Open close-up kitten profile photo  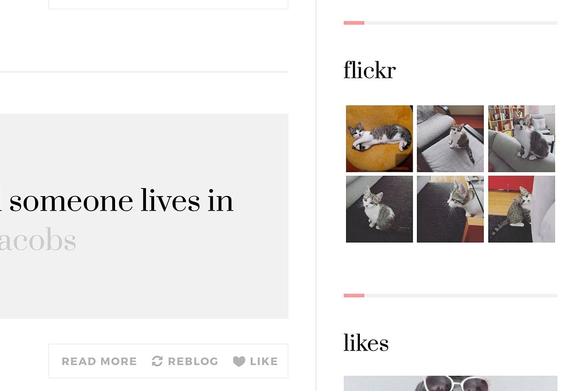point(450,209)
